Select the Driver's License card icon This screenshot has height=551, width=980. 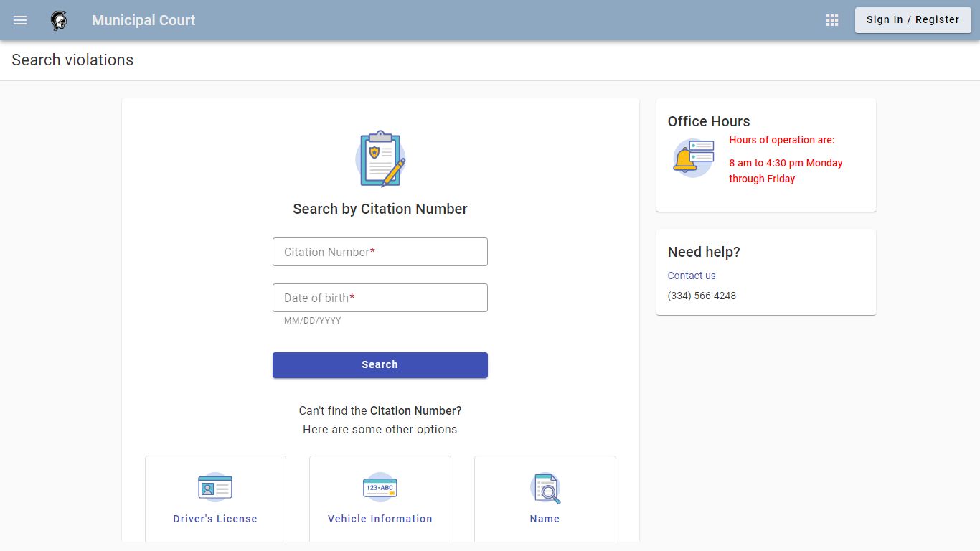click(215, 487)
